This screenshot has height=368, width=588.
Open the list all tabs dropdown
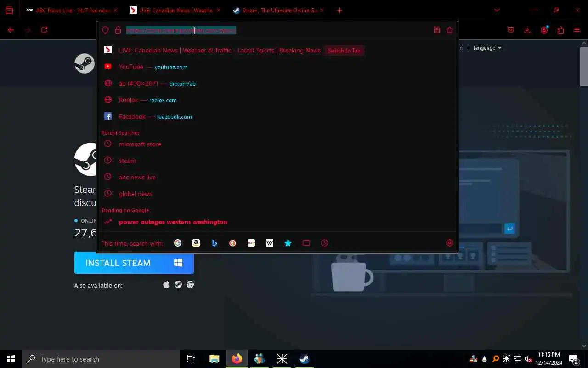point(497,10)
